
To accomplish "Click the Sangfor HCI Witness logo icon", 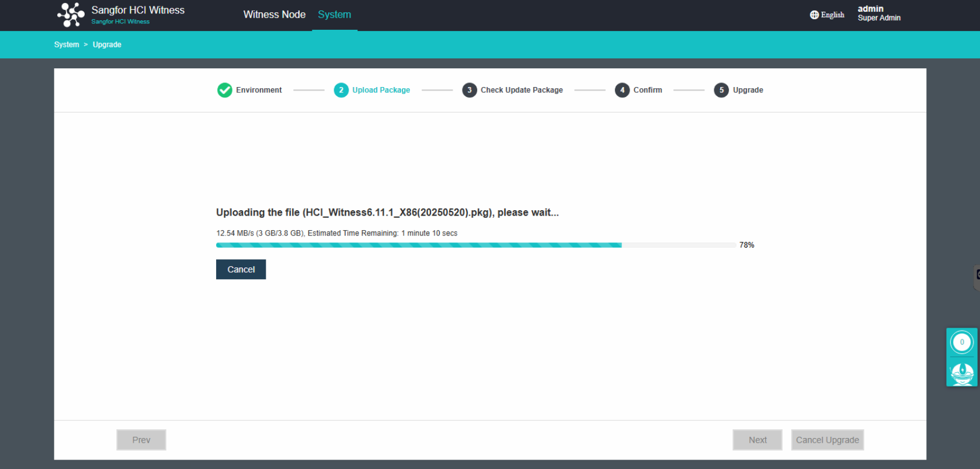I will [71, 15].
